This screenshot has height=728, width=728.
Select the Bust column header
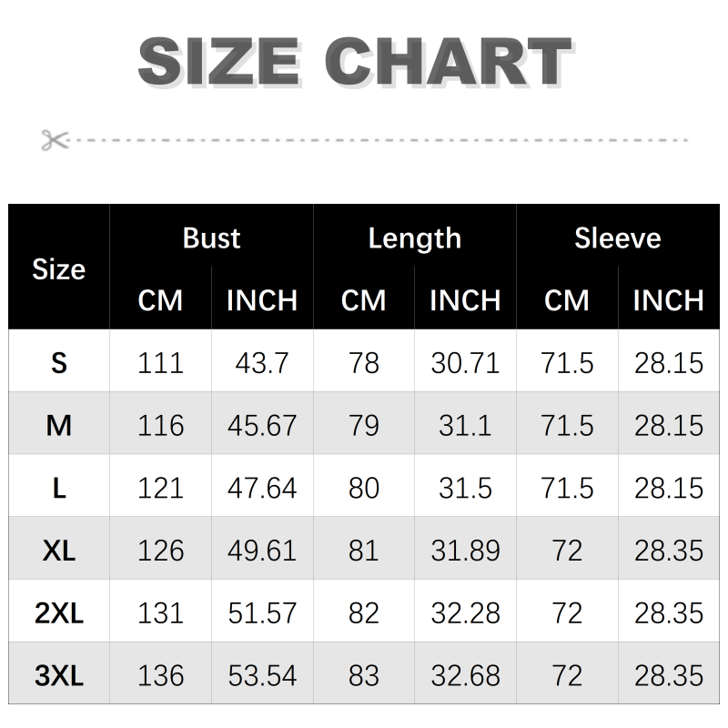(x=211, y=238)
